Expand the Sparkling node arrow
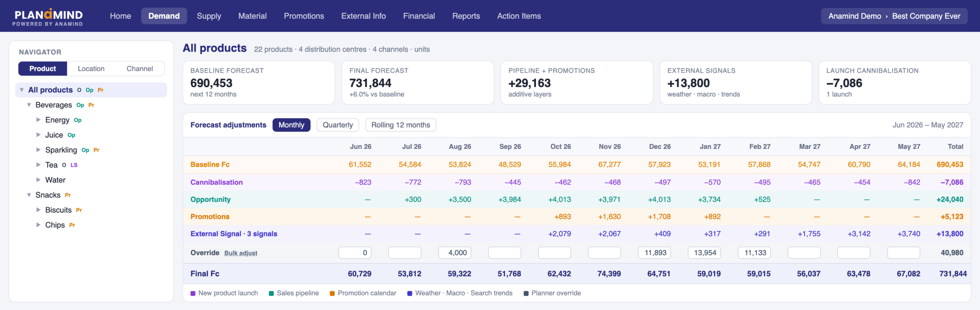The width and height of the screenshot is (980, 310). pyautogui.click(x=38, y=150)
